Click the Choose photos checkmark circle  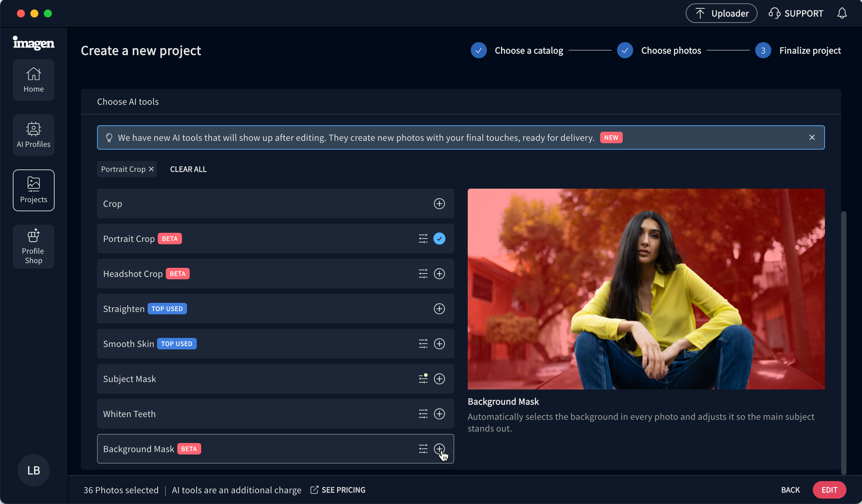[625, 51]
